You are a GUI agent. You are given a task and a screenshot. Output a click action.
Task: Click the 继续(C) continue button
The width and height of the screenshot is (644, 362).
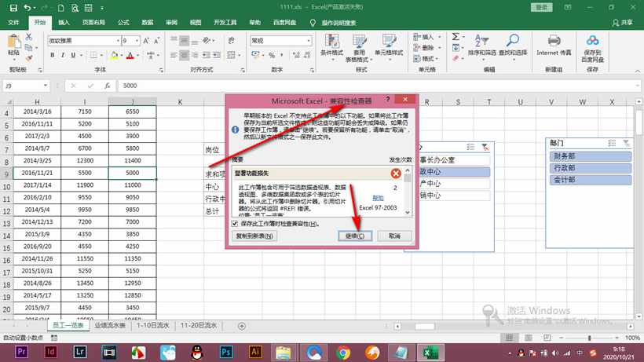point(355,236)
